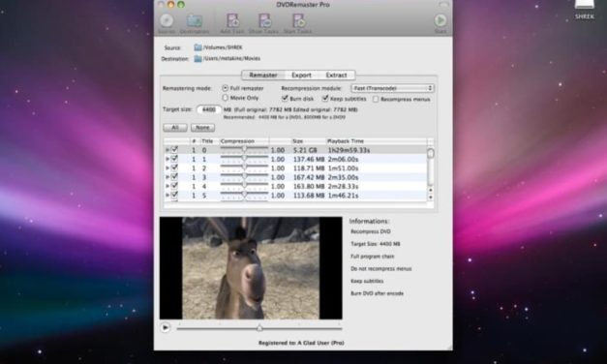Click the Add Task toolbar icon
The image size is (607, 364).
[x=232, y=20]
